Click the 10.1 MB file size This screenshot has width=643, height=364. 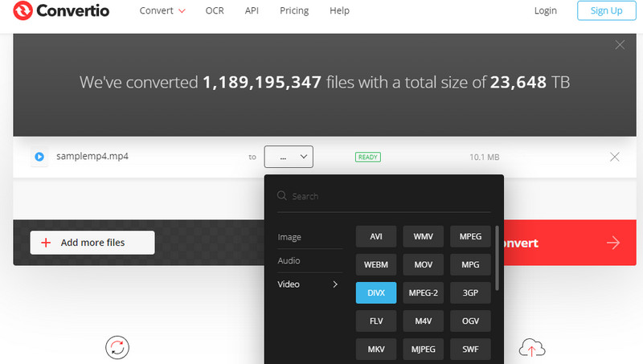pyautogui.click(x=485, y=157)
